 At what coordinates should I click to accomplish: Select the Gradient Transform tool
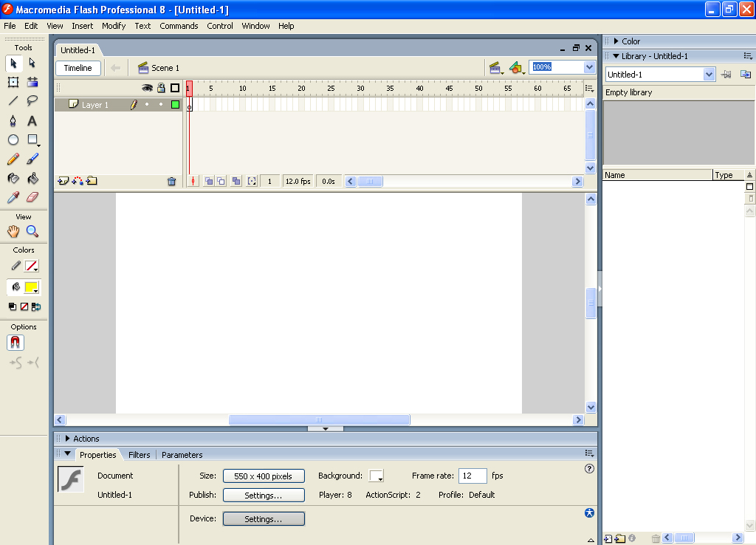pyautogui.click(x=32, y=82)
